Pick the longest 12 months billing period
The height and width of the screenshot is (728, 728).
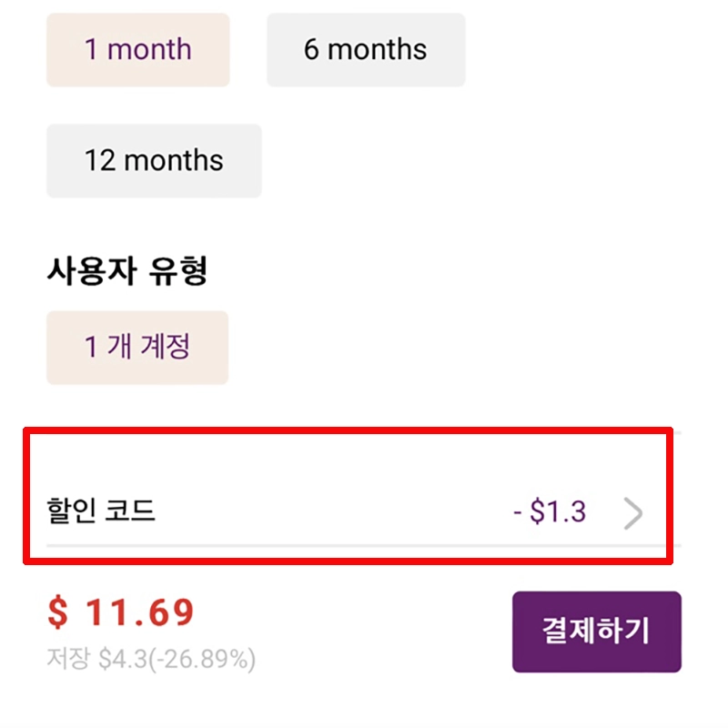[153, 161]
